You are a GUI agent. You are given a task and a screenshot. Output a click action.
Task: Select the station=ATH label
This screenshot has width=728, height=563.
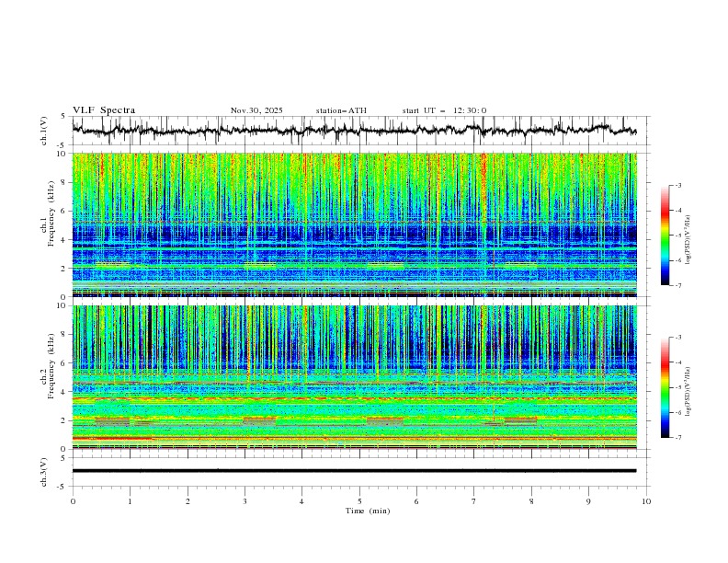pyautogui.click(x=341, y=110)
